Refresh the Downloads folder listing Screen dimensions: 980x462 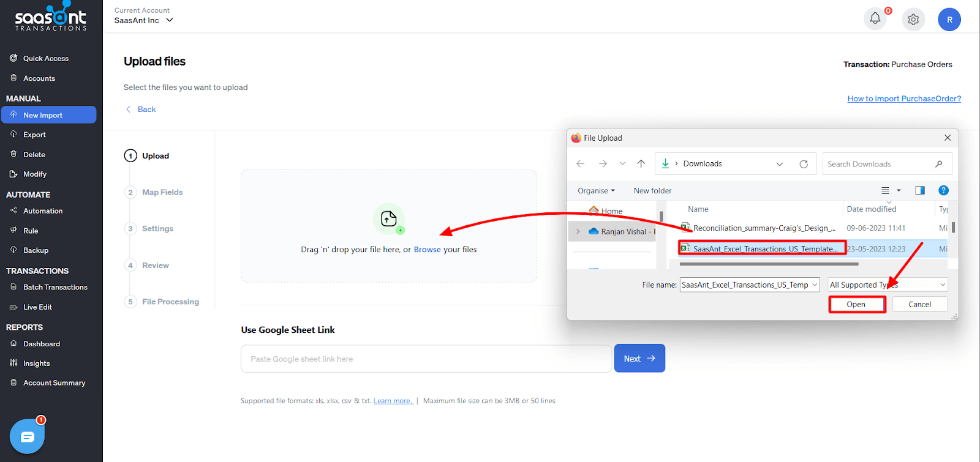point(804,164)
